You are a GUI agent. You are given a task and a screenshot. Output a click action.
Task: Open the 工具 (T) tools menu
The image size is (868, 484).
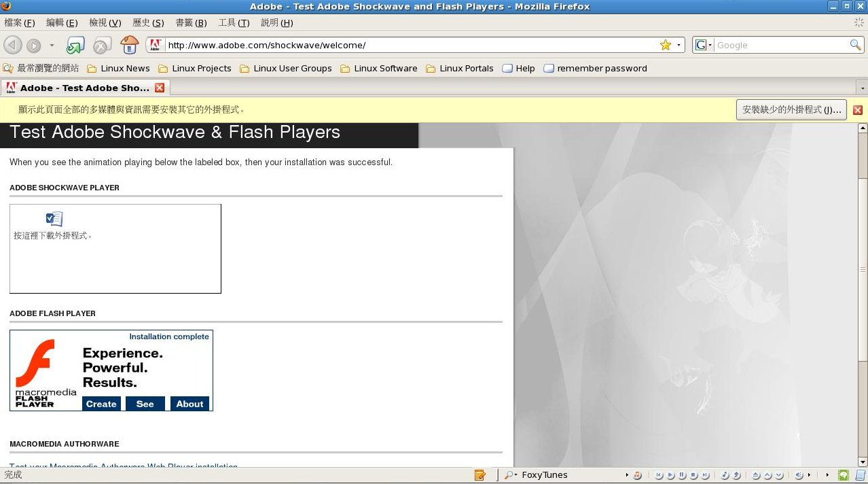234,22
